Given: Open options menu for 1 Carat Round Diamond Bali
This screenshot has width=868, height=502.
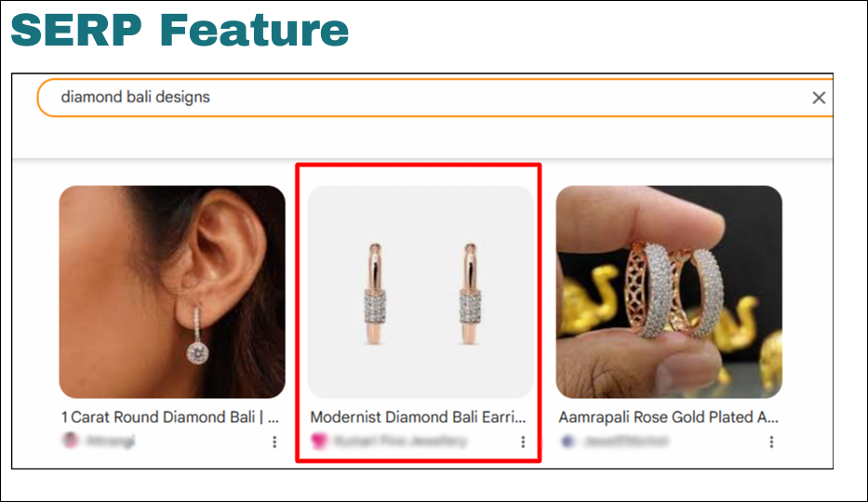Looking at the screenshot, I should pyautogui.click(x=274, y=442).
